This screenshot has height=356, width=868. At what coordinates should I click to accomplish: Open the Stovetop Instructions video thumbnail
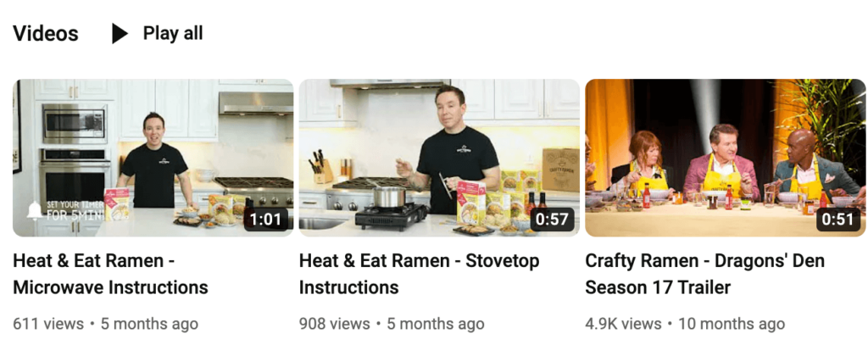point(439,158)
